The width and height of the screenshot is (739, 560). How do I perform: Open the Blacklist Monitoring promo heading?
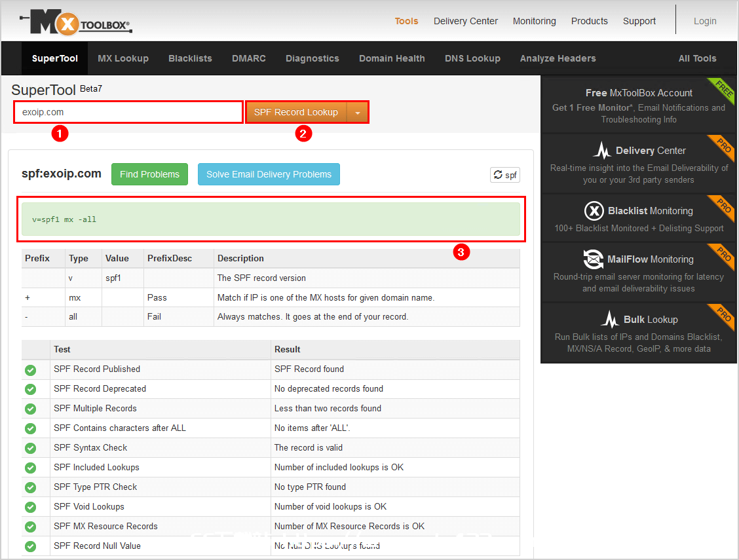click(651, 211)
